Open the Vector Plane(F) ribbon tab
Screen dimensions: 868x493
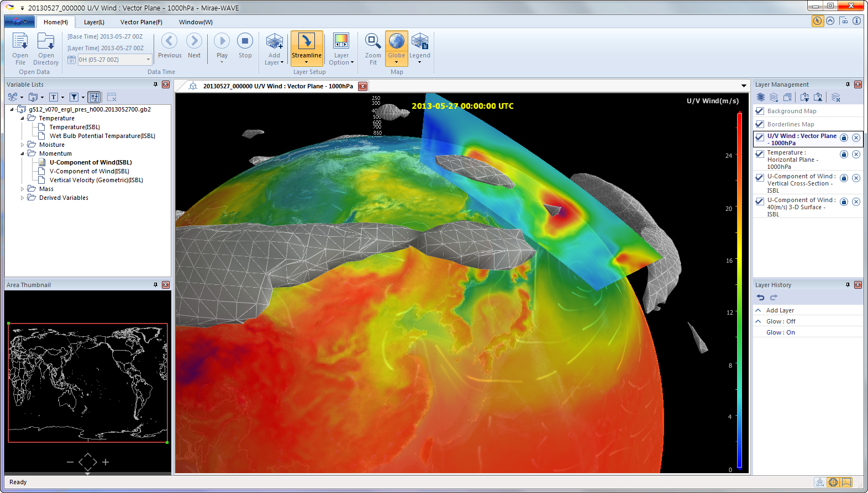141,22
